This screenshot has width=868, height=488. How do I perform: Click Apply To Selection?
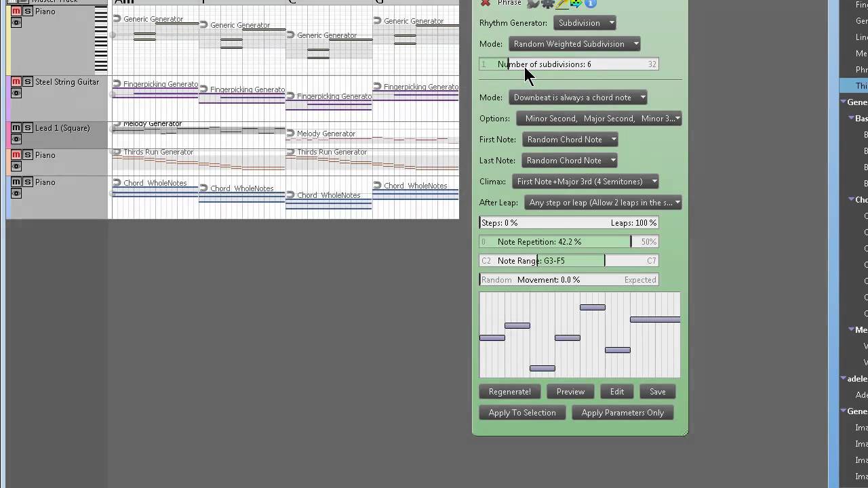point(522,413)
